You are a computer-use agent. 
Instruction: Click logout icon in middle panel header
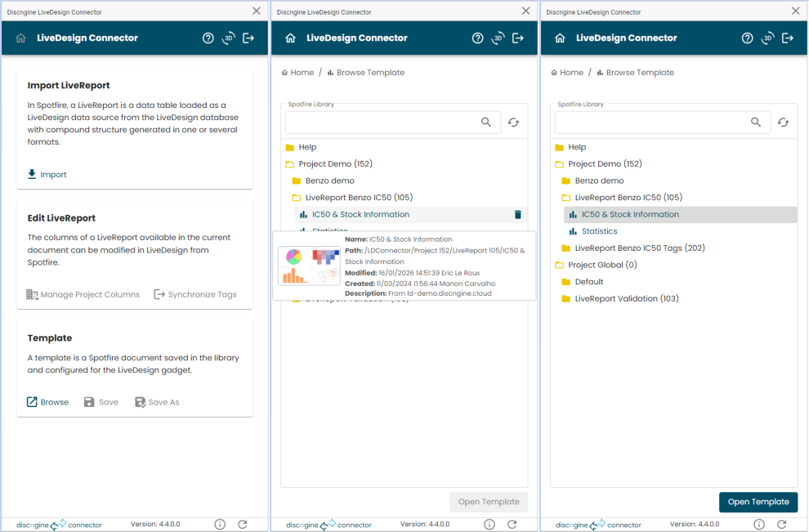[x=518, y=38]
